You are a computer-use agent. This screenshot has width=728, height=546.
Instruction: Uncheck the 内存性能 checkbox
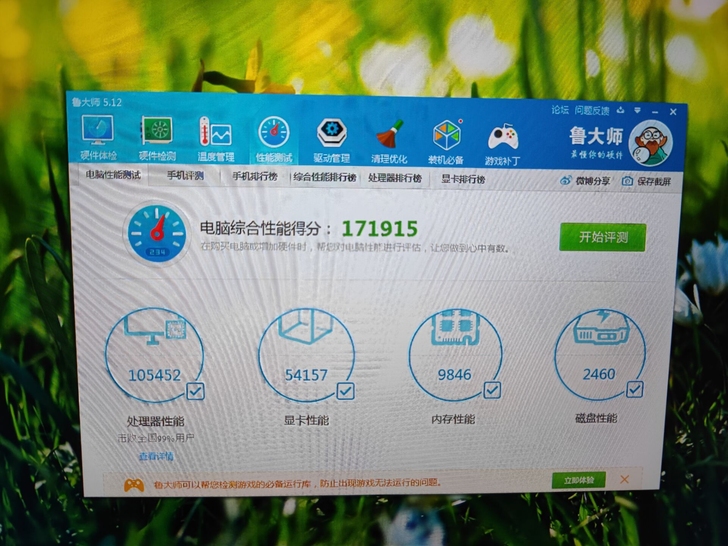pos(492,390)
